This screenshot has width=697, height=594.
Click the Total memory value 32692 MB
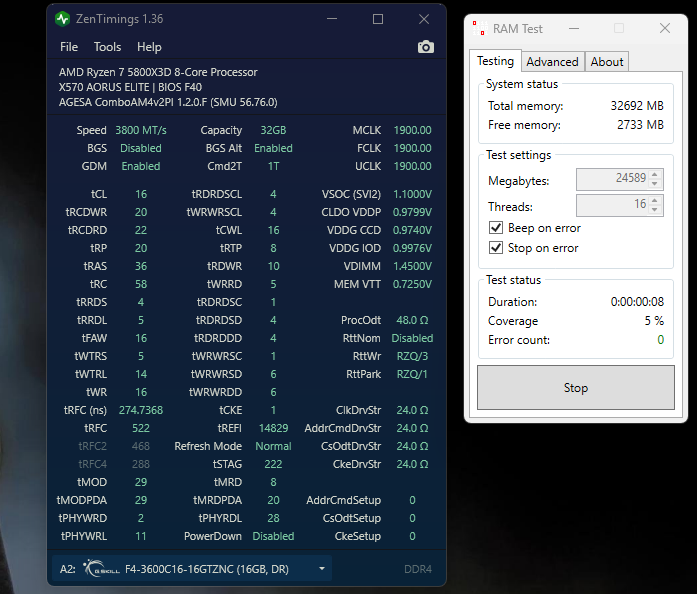(x=637, y=106)
